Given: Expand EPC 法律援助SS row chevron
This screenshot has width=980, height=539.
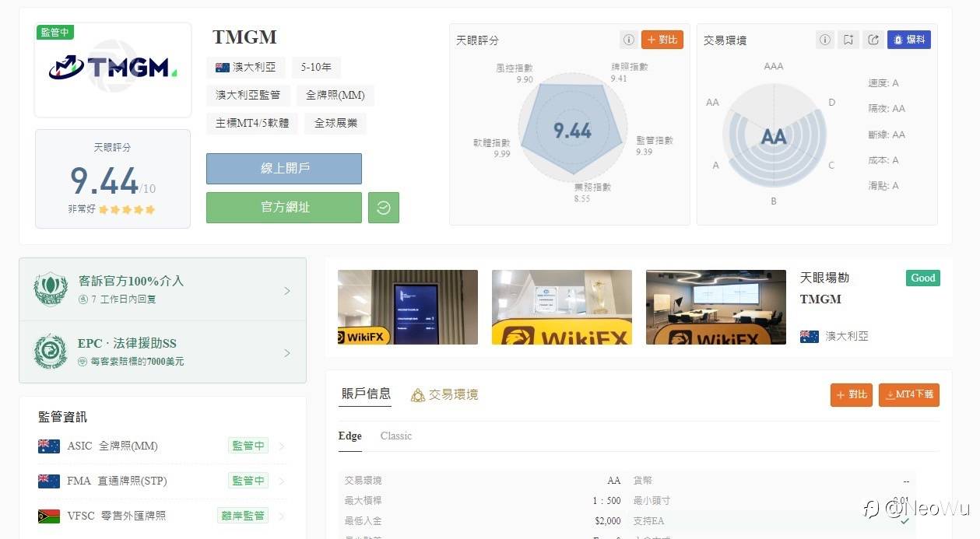Looking at the screenshot, I should point(287,353).
